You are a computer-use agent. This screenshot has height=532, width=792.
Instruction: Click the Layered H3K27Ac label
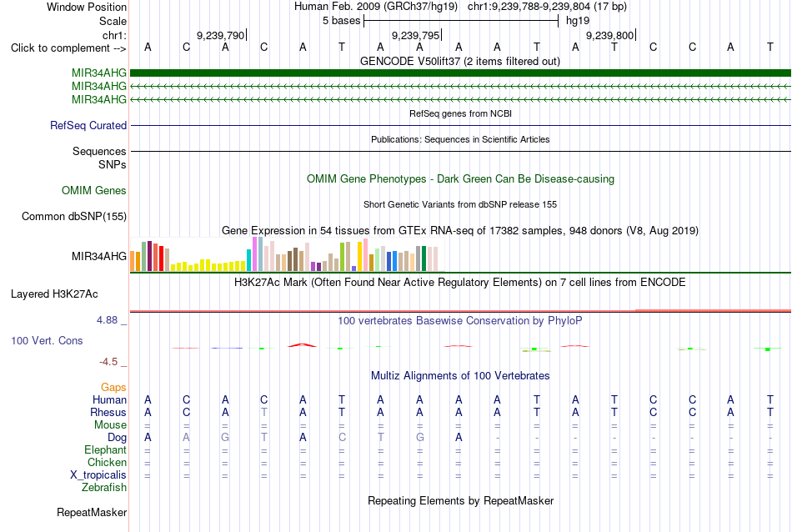[x=54, y=294]
